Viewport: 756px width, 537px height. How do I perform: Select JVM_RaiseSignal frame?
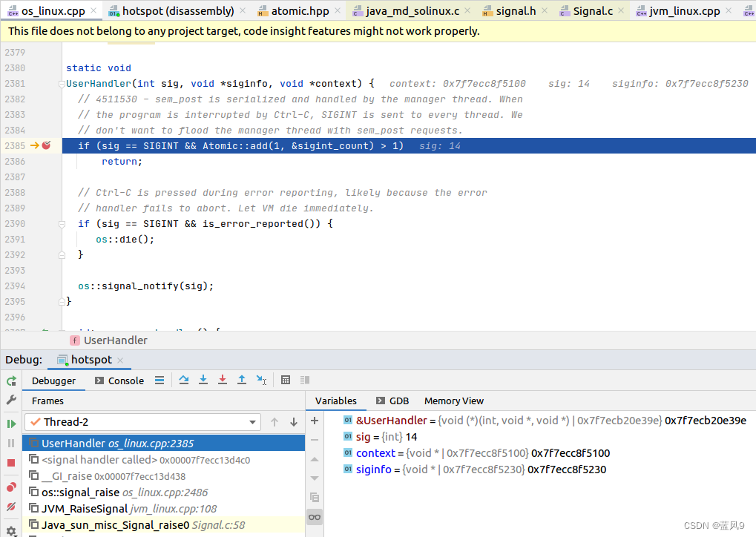pyautogui.click(x=163, y=509)
